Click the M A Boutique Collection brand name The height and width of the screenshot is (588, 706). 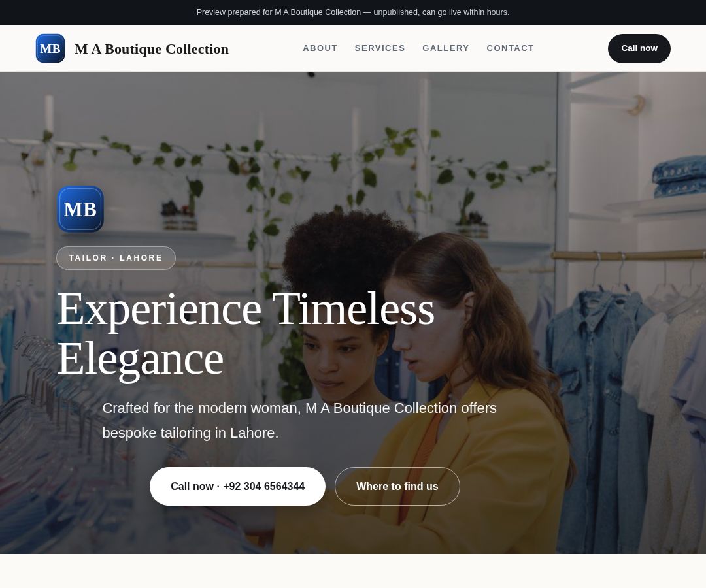151,48
